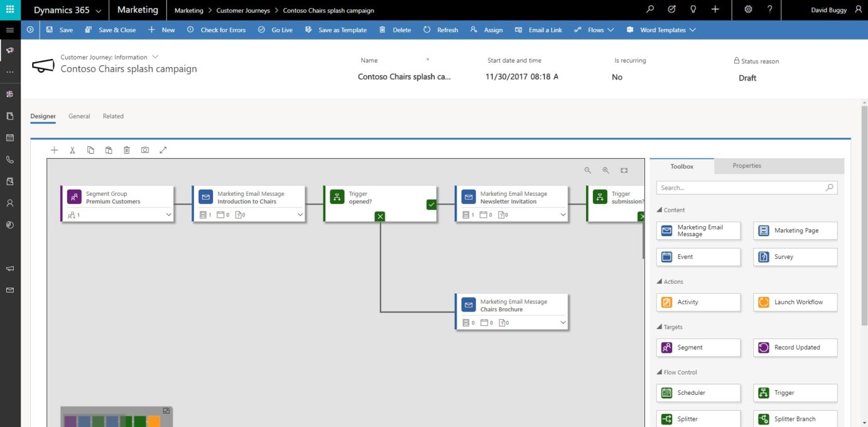
Task: Expand designer with fullscreen arrow icon
Action: pyautogui.click(x=163, y=150)
